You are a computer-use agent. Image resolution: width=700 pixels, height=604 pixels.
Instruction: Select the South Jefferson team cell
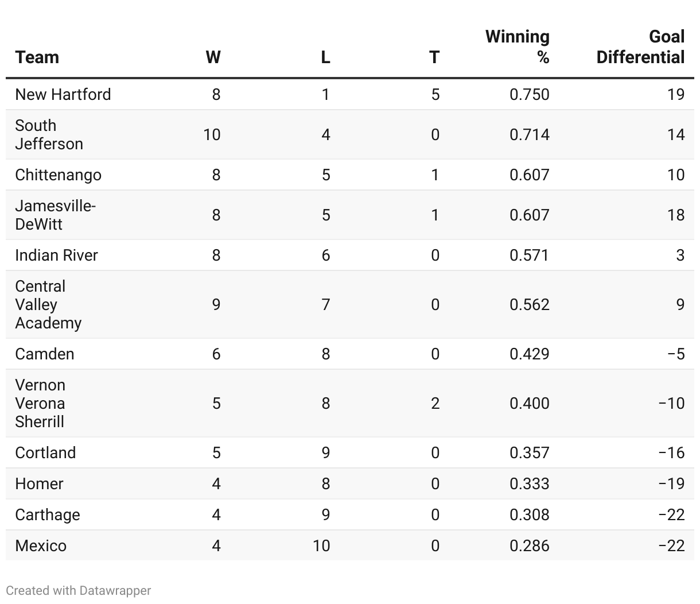coord(49,134)
